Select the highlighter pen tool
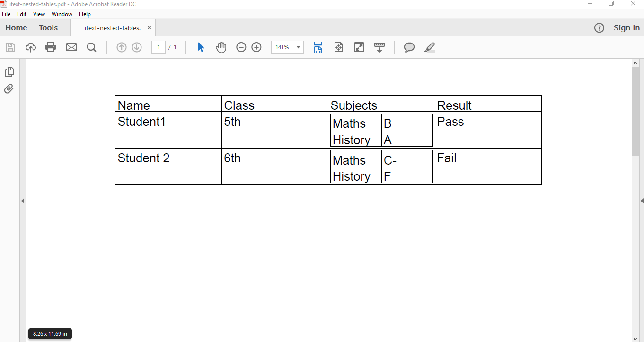This screenshot has height=342, width=644. [430, 47]
